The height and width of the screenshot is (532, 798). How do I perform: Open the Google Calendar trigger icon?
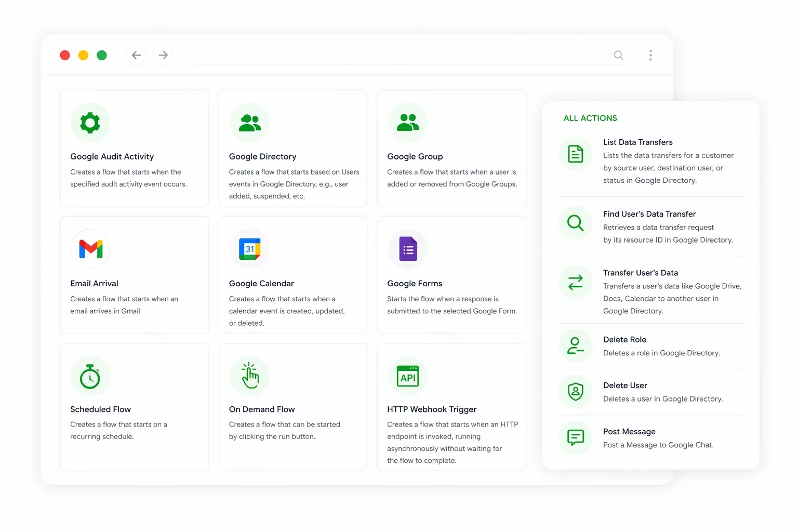[249, 249]
